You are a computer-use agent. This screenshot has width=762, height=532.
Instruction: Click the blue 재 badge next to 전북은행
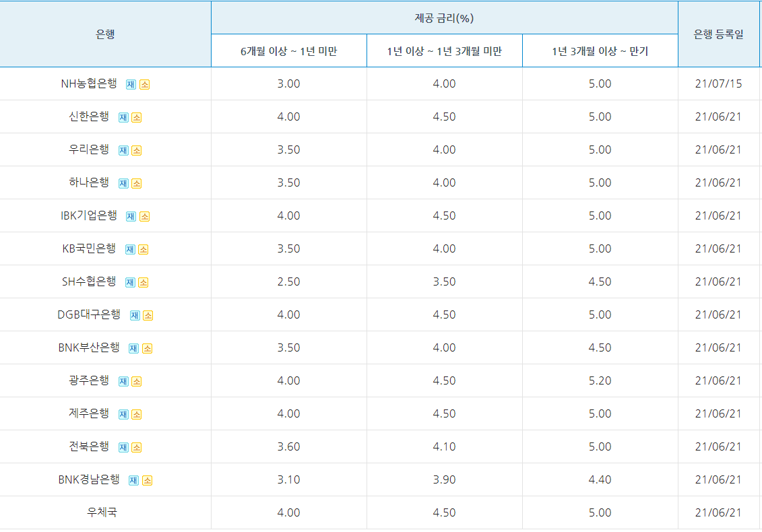(123, 448)
